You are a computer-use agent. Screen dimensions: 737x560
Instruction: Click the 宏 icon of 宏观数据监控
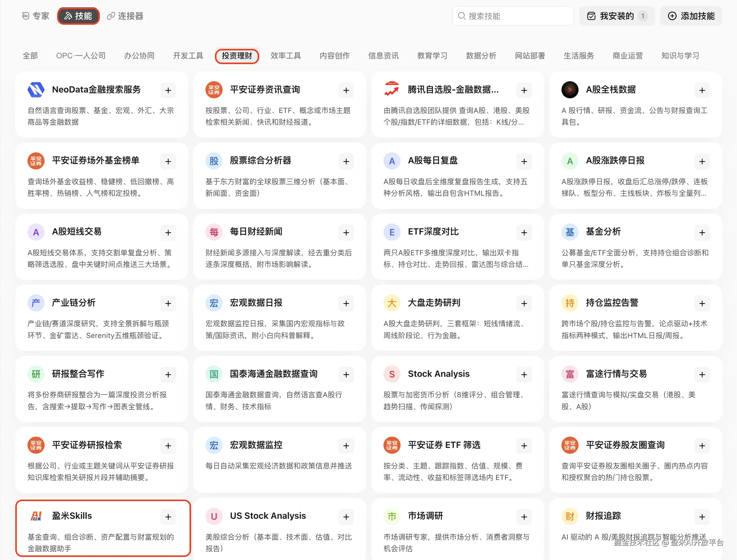214,445
